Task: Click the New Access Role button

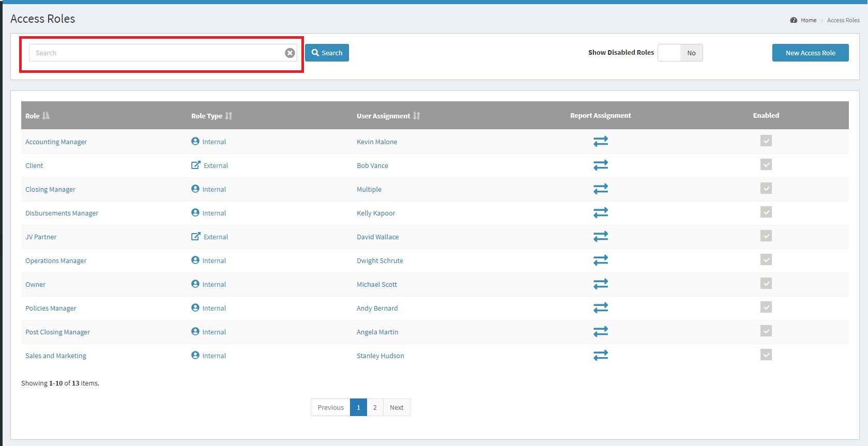Action: click(810, 53)
